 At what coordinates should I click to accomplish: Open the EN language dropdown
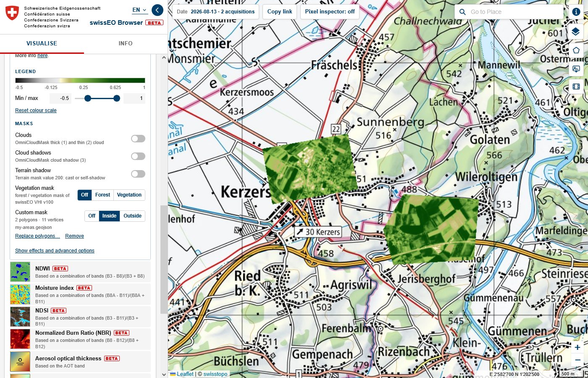tap(140, 10)
